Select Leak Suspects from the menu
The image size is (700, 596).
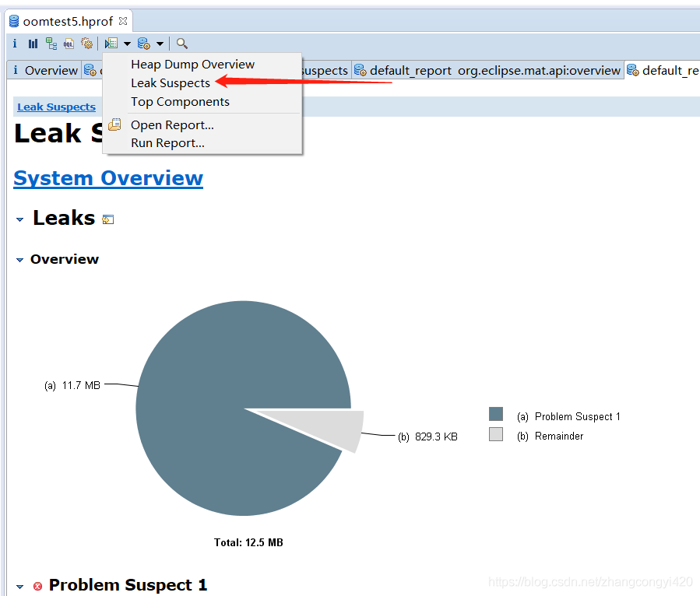click(171, 83)
